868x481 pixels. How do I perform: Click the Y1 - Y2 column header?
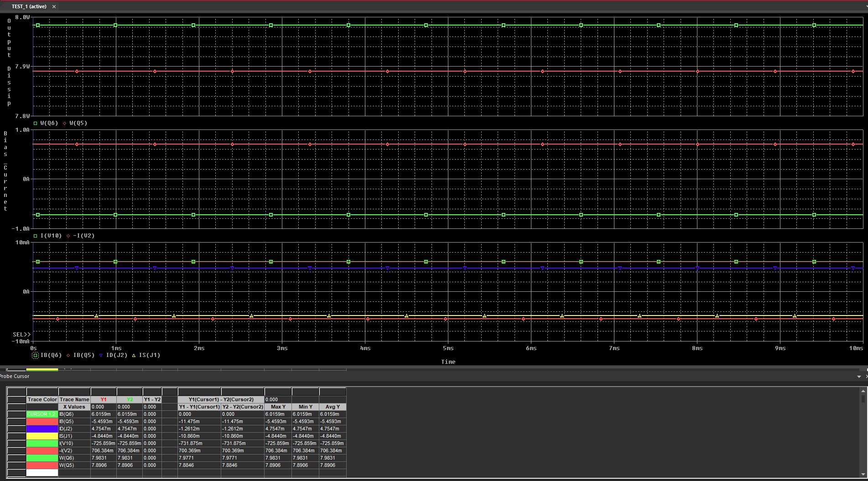[x=152, y=399]
